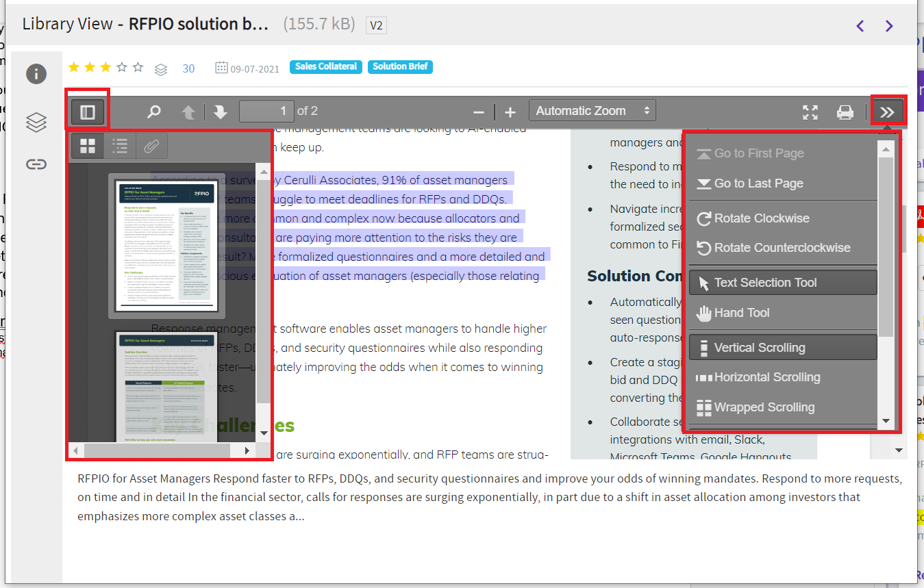Open the find-in-document magnifier tool

tap(154, 112)
